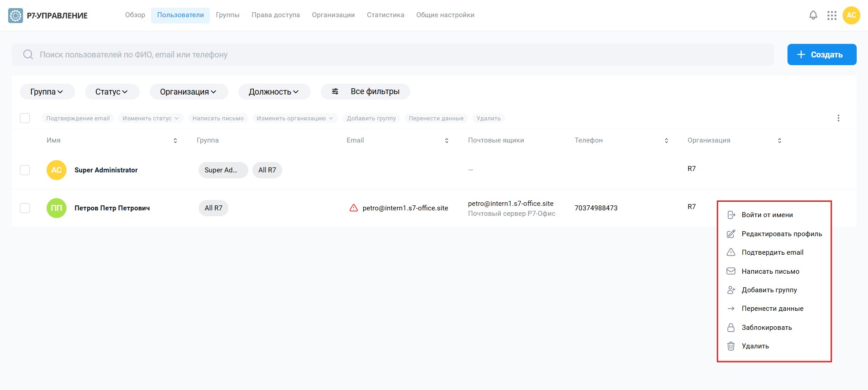Tick the select-all users checkbox

pyautogui.click(x=25, y=118)
